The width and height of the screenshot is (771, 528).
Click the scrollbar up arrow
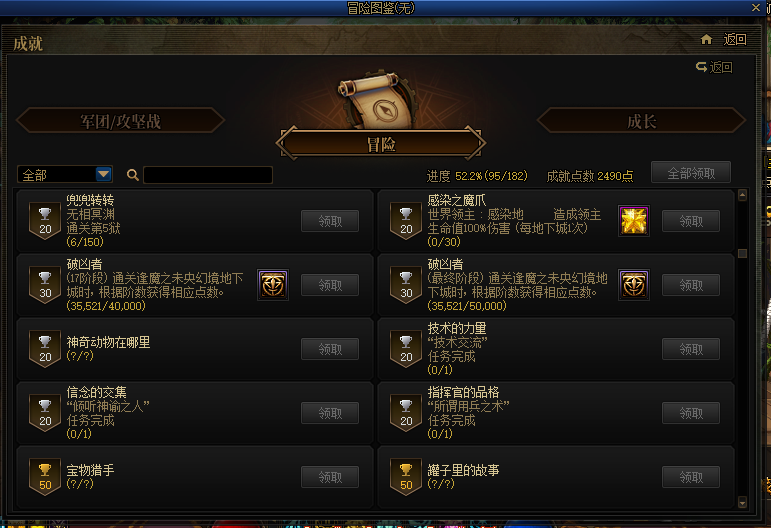click(x=742, y=195)
